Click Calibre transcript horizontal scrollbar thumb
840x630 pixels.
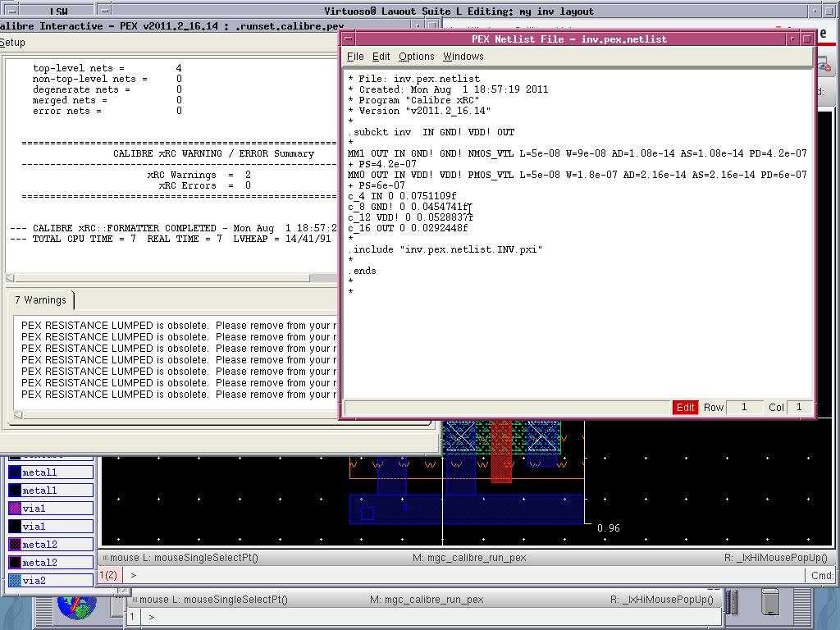162,278
